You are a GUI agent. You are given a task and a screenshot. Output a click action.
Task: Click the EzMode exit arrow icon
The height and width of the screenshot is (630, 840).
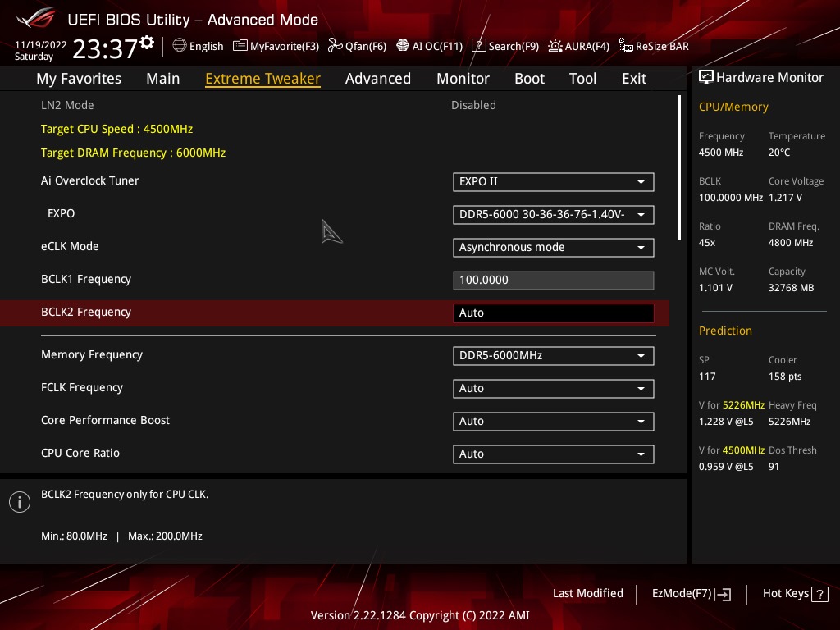pos(723,594)
